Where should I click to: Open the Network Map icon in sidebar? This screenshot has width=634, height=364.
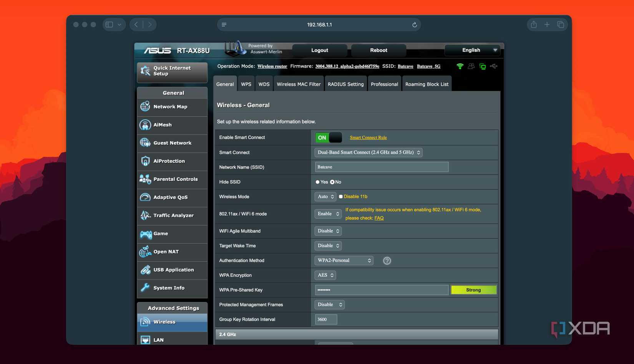[x=145, y=106]
